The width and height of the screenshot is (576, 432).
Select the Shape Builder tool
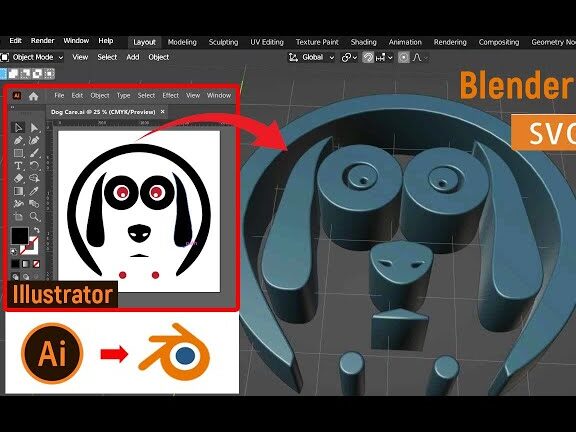click(34, 179)
